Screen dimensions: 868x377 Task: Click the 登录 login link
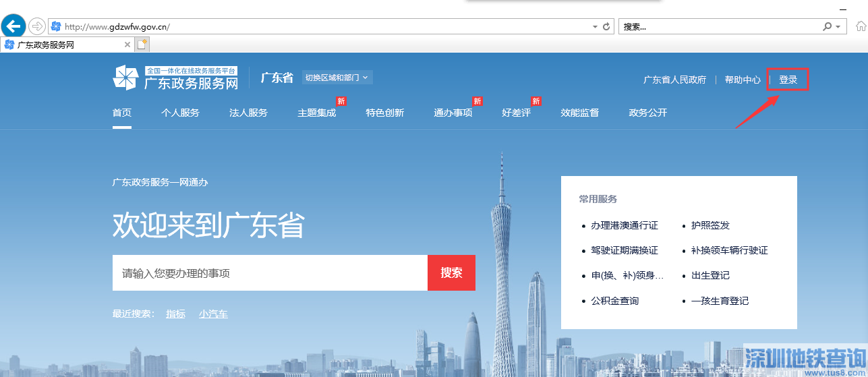click(x=788, y=80)
